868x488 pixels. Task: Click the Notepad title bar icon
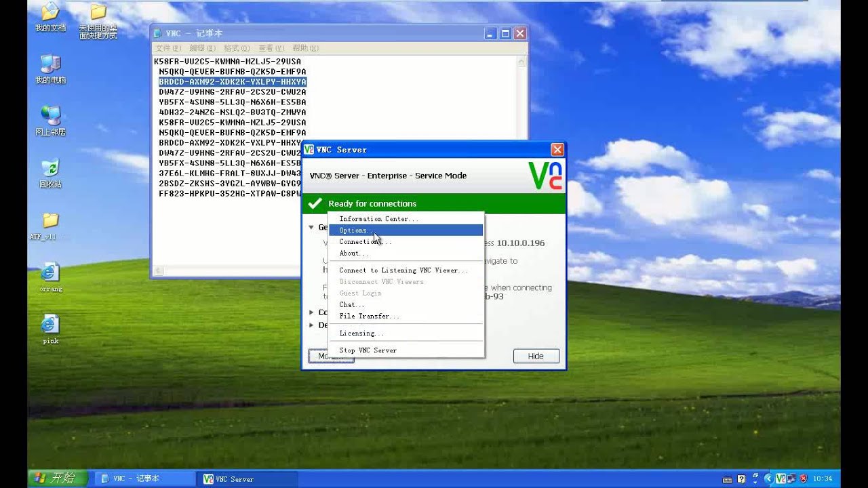pyautogui.click(x=158, y=33)
